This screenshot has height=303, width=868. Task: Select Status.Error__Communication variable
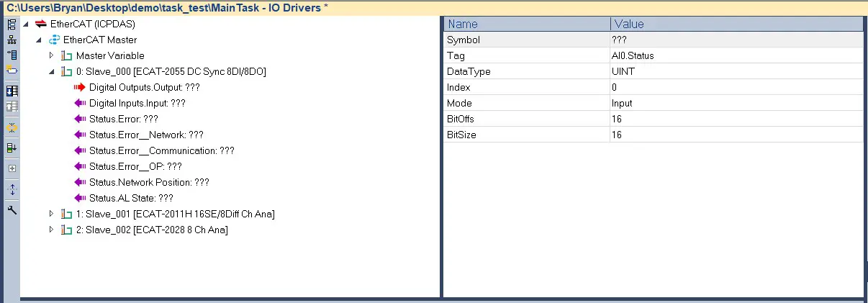click(x=162, y=150)
